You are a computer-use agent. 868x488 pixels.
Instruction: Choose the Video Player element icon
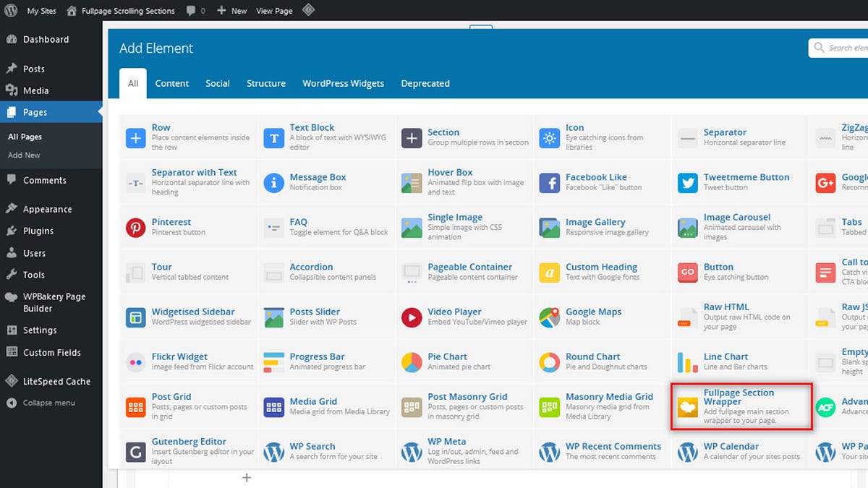coord(412,317)
